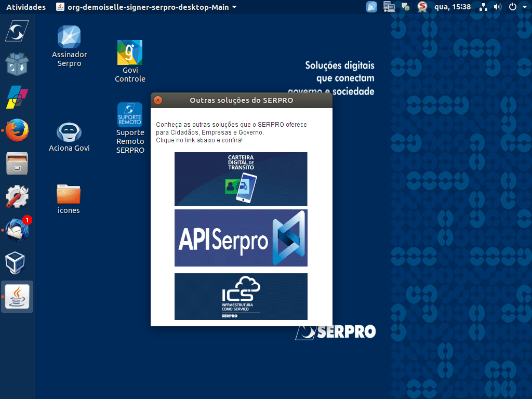Close the Outras soluções do SERPRO dialog
The height and width of the screenshot is (399, 532).
158,100
